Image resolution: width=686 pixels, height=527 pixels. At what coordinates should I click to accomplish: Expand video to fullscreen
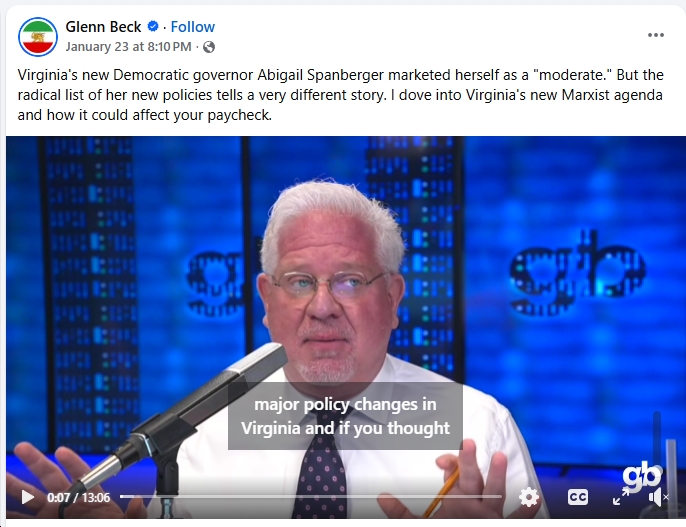point(620,497)
